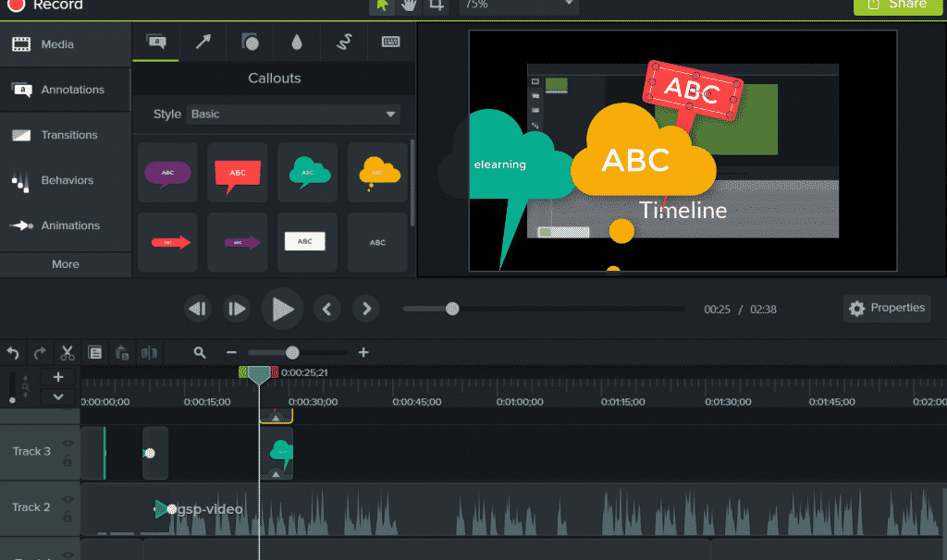Select the Arrows and lines annotation tab
Viewport: 947px width, 560px height.
coord(203,42)
